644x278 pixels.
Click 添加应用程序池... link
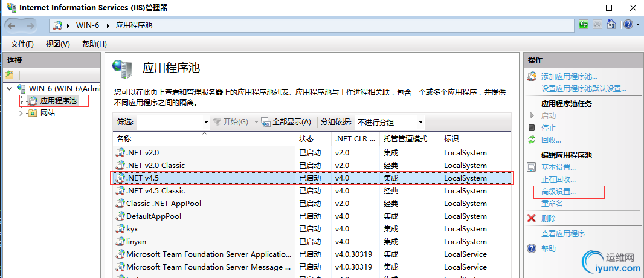[x=569, y=76]
